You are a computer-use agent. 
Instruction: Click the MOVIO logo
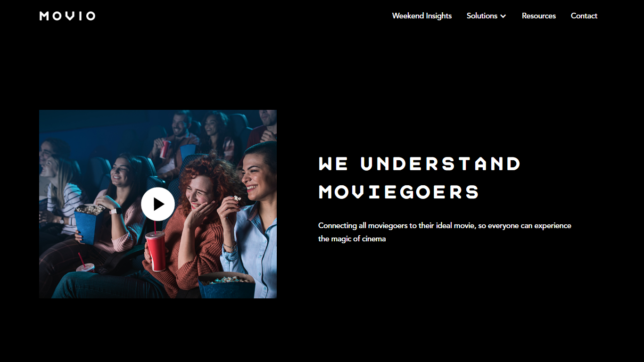(x=67, y=16)
